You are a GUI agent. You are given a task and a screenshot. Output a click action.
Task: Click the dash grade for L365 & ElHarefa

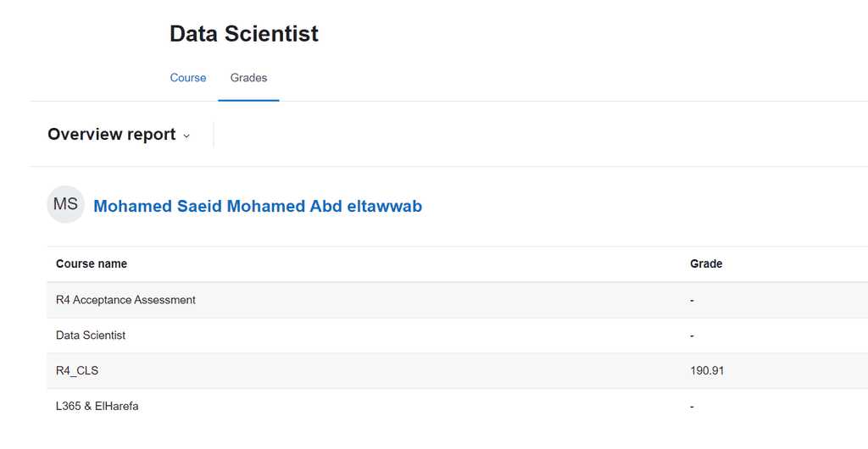[692, 407]
